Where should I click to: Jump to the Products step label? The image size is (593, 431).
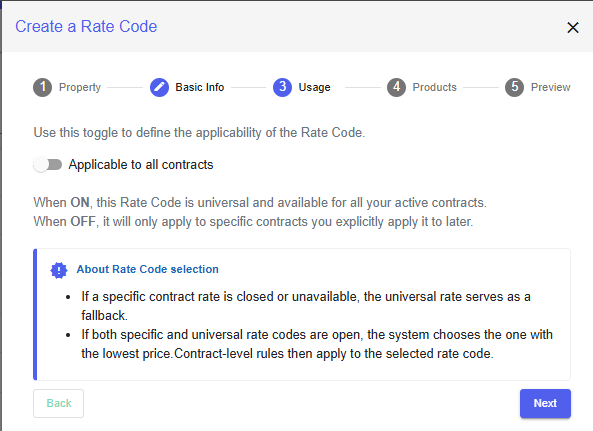[x=435, y=87]
